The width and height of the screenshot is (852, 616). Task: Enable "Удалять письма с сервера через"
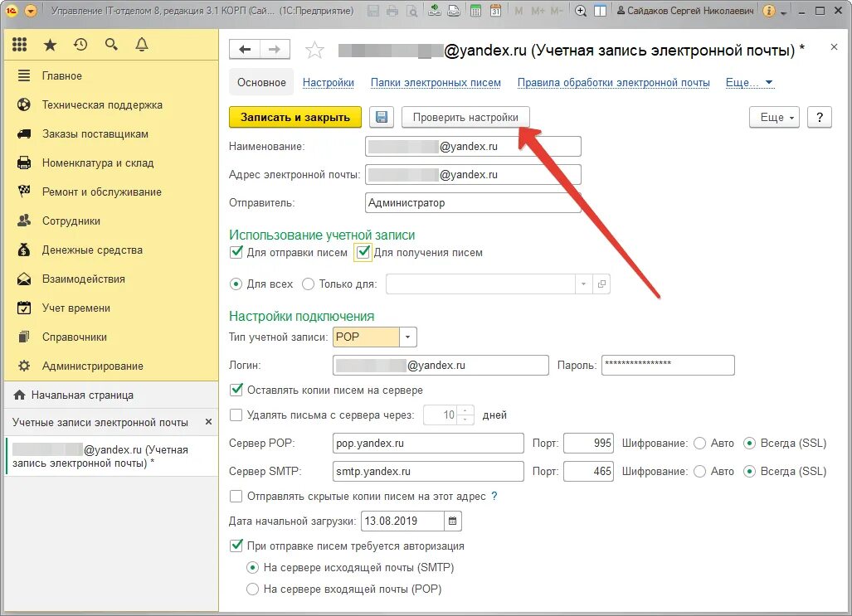point(236,415)
